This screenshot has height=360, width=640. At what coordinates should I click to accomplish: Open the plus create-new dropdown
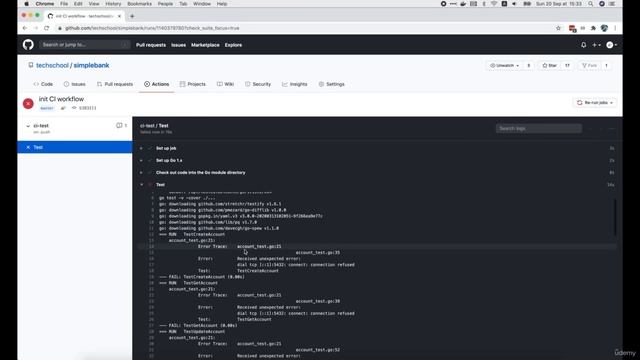[596, 45]
